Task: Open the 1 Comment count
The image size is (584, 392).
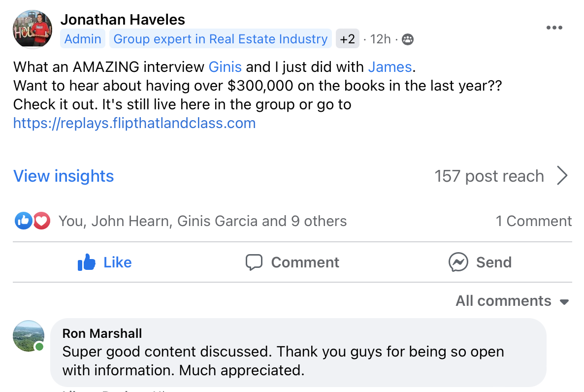Action: click(533, 221)
